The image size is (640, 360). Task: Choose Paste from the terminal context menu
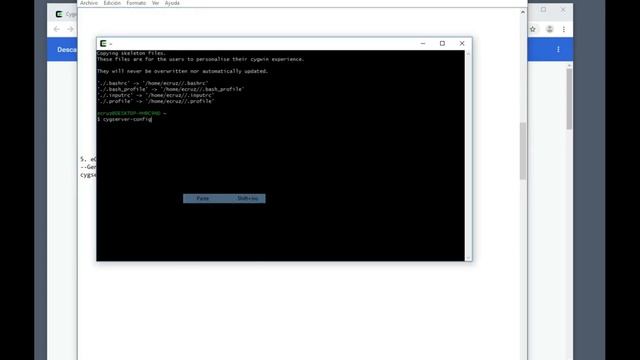click(x=224, y=198)
